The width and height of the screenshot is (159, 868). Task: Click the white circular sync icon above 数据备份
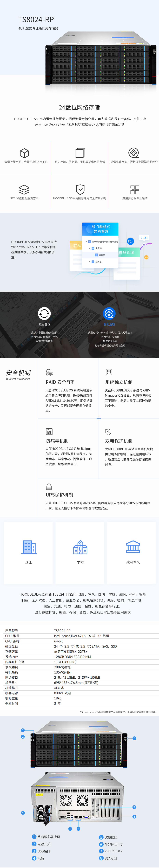point(44,313)
